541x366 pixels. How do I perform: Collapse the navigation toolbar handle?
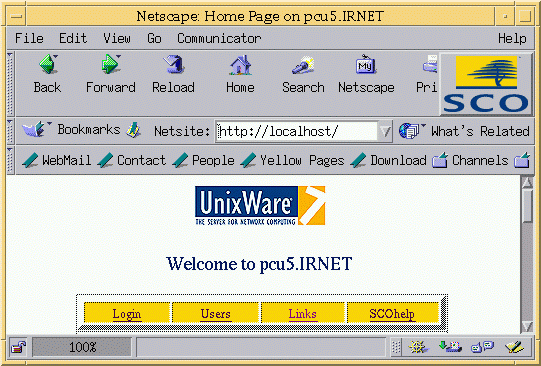click(x=10, y=84)
